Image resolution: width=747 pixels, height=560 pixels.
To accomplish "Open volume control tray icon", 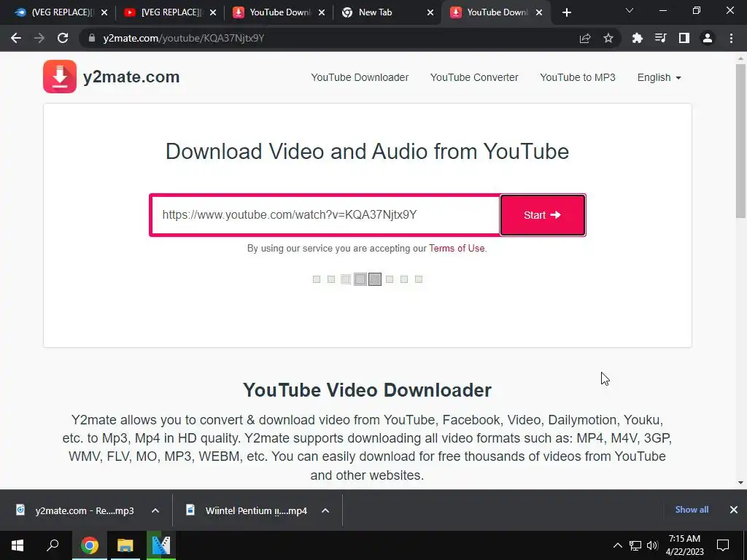I will tap(652, 545).
